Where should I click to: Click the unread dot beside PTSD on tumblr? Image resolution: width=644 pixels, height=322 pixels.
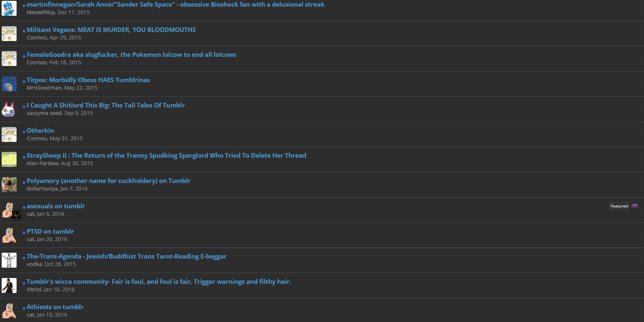pos(24,233)
